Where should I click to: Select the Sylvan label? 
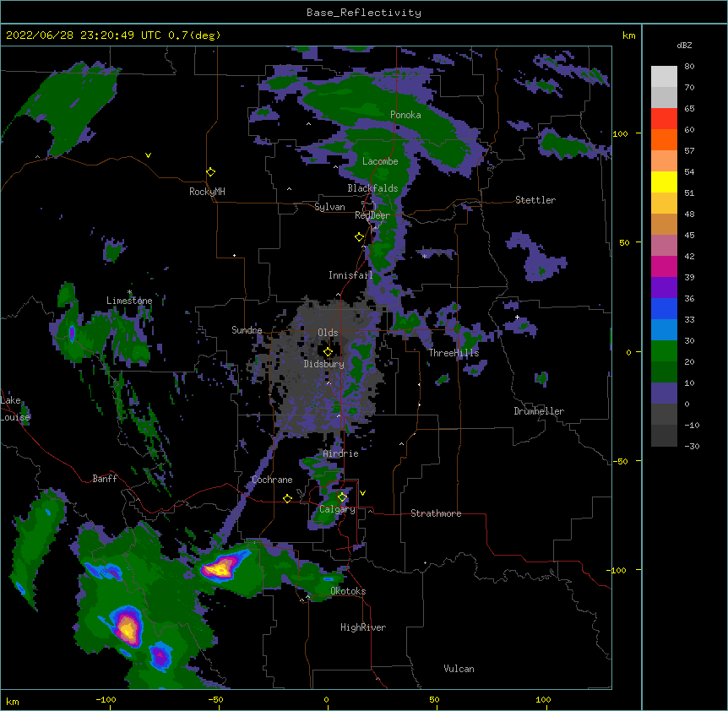(x=329, y=207)
